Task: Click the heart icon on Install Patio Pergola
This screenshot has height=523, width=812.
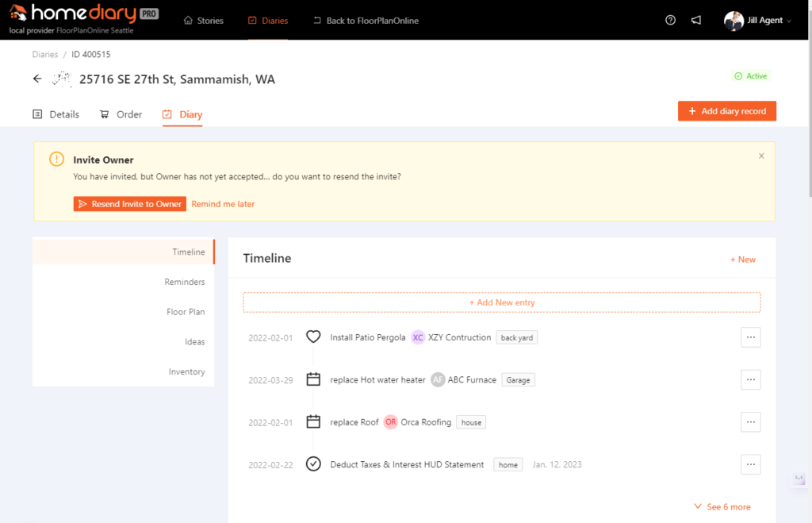Action: pos(313,337)
